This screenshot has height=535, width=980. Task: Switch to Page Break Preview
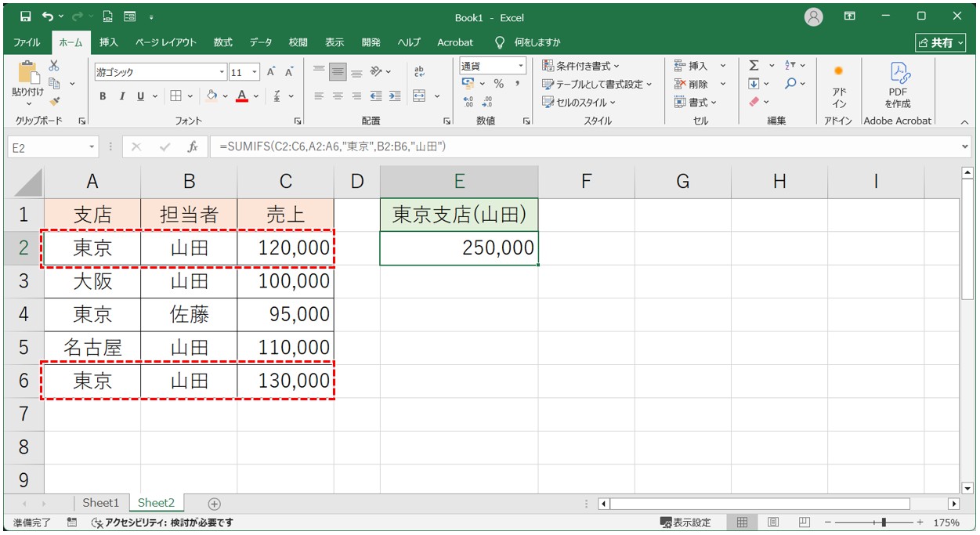tap(804, 522)
